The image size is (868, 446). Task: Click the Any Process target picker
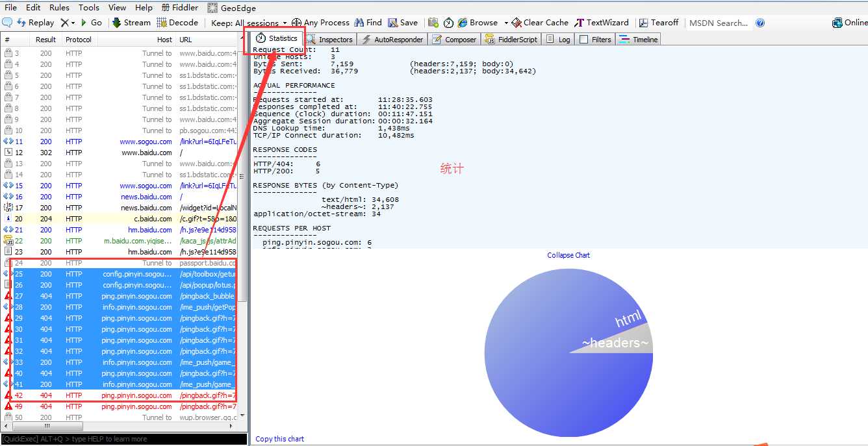click(x=320, y=23)
